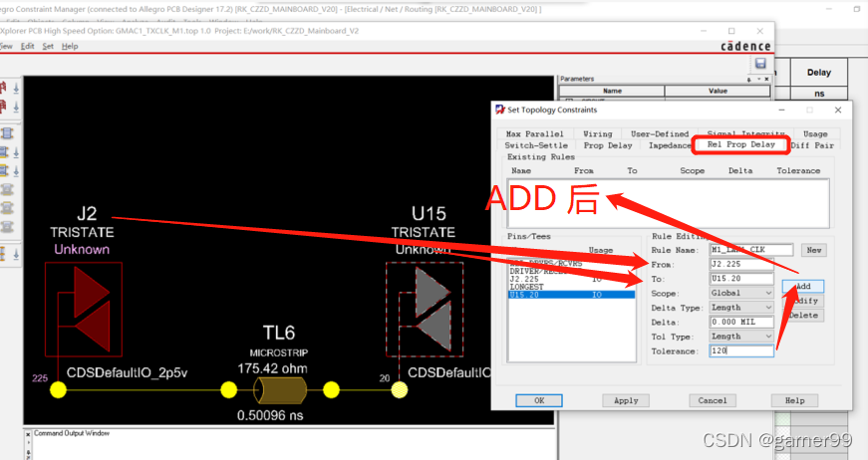The image size is (868, 460).
Task: Click the Apply button
Action: pyautogui.click(x=626, y=400)
